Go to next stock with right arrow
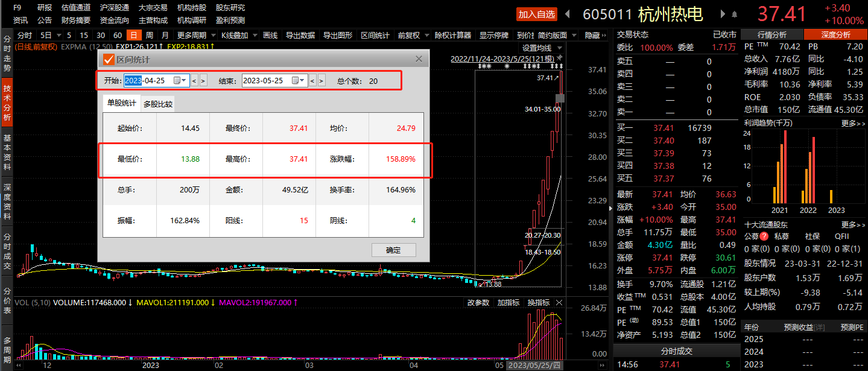 723,14
